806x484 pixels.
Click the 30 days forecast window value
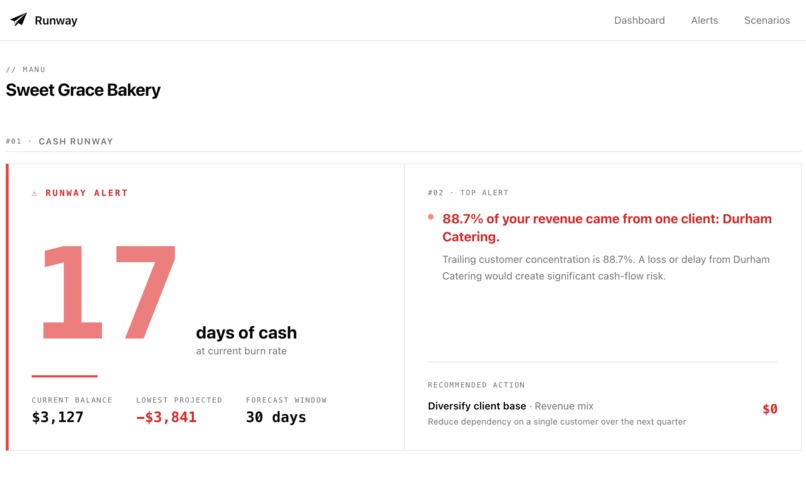(x=276, y=417)
